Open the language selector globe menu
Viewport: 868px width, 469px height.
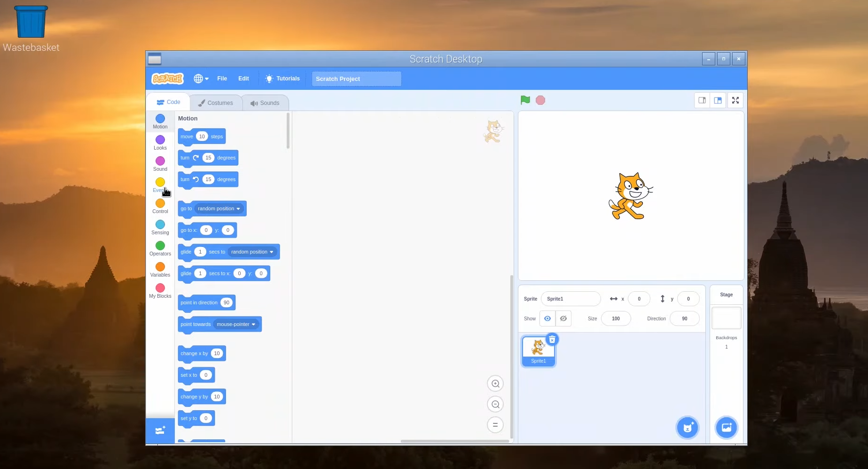pos(201,79)
